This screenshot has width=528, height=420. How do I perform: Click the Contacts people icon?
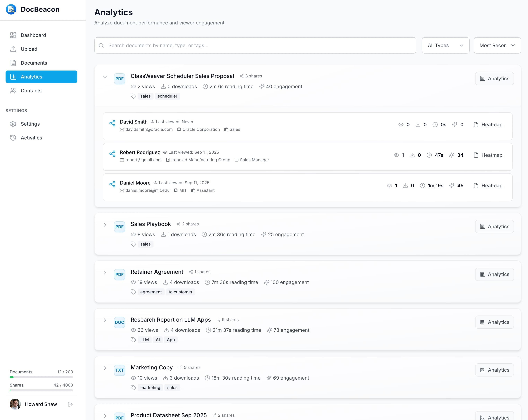coord(13,91)
